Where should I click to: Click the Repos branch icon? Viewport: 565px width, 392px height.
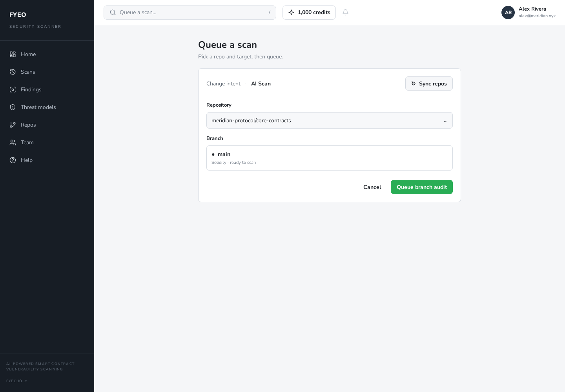pyautogui.click(x=13, y=125)
